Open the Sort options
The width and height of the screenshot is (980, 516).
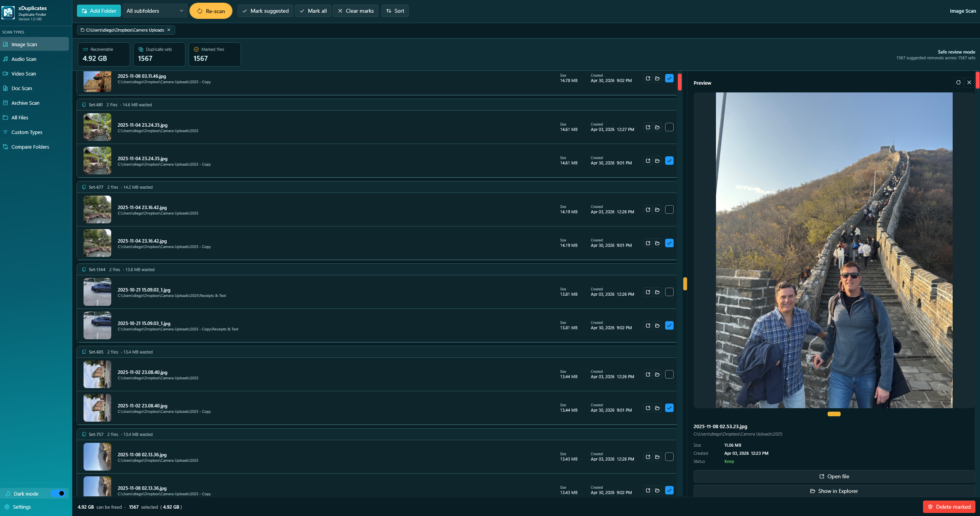[x=395, y=11]
